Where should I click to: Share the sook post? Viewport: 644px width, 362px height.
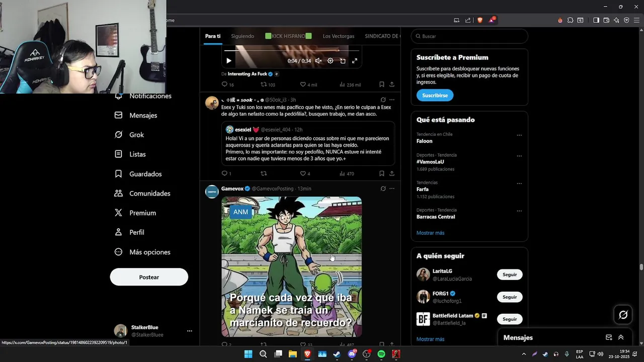392,173
